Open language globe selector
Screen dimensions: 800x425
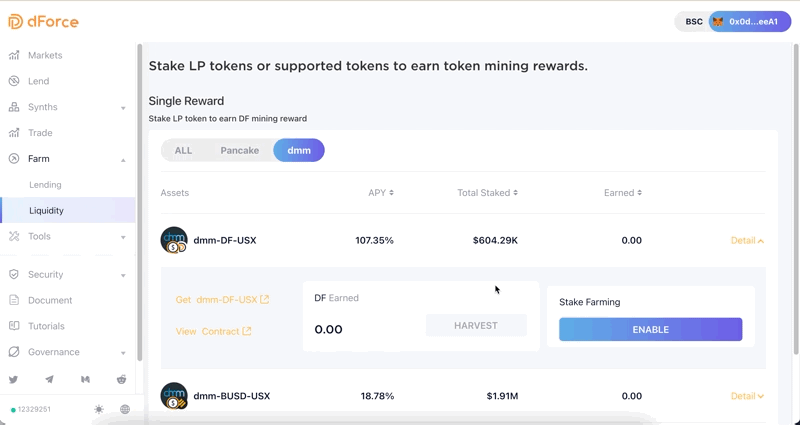[125, 409]
